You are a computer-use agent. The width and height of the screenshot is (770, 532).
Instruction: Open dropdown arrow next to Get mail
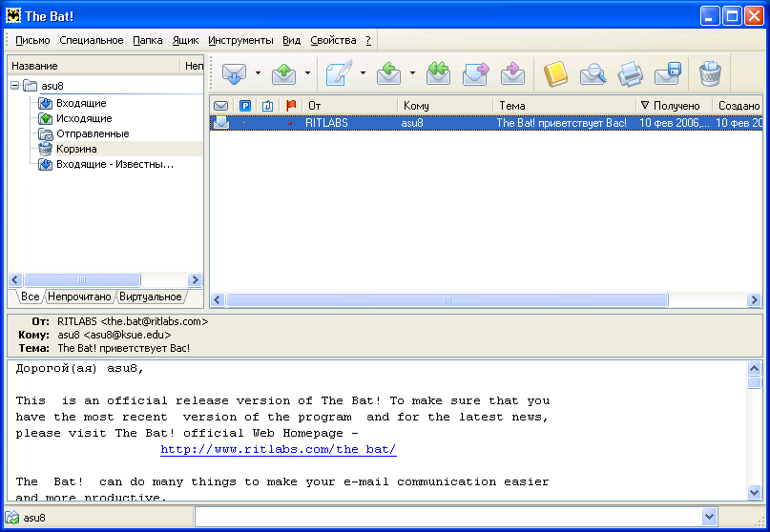pyautogui.click(x=258, y=73)
